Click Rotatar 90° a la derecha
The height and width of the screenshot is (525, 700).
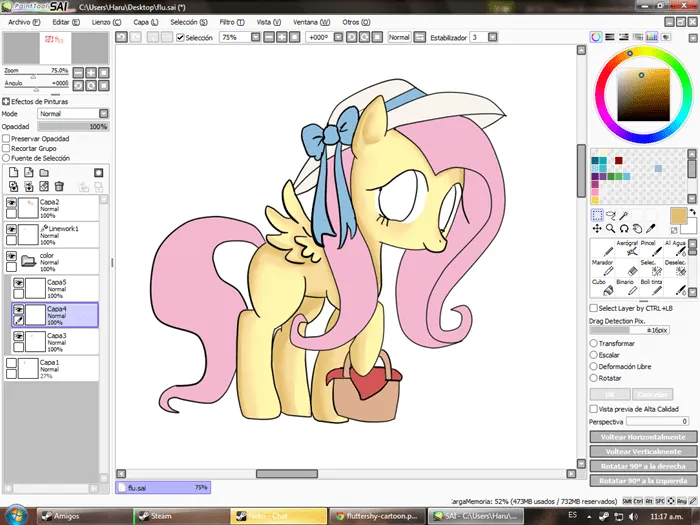pyautogui.click(x=643, y=466)
